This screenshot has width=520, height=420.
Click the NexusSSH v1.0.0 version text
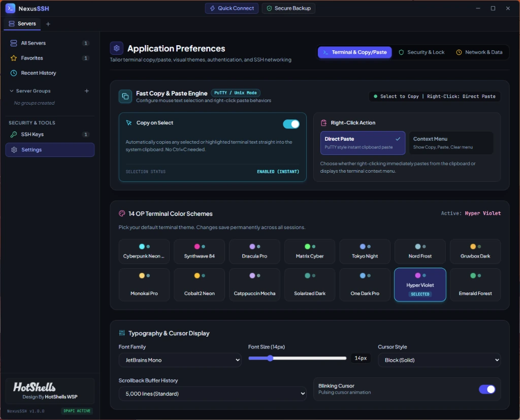26,411
